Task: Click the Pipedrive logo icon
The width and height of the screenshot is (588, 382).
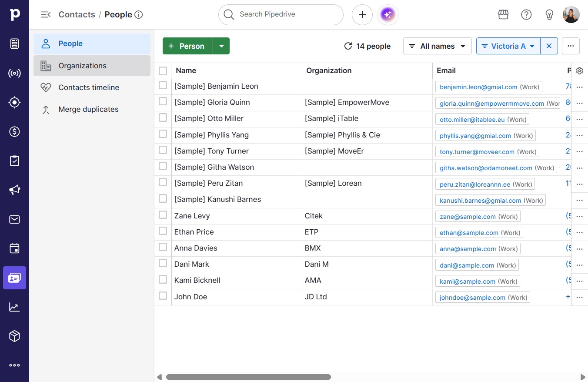Action: [x=14, y=14]
